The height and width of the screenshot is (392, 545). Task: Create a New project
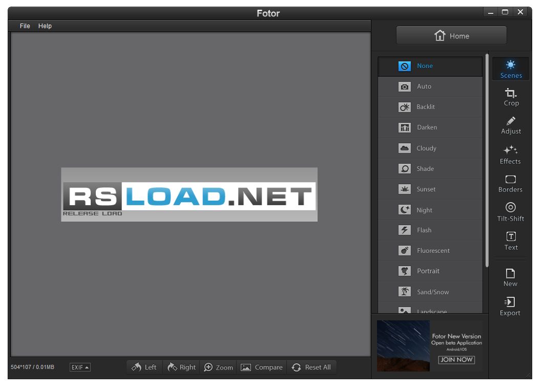pyautogui.click(x=510, y=277)
